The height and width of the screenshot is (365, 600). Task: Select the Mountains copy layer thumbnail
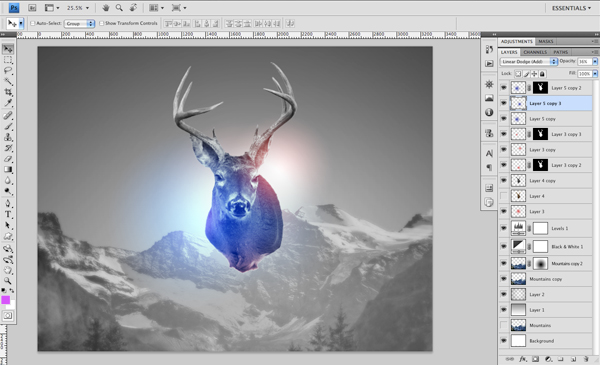pyautogui.click(x=518, y=279)
